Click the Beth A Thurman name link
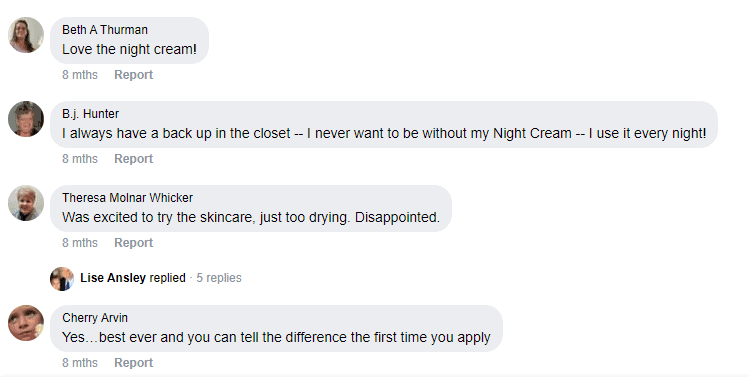Image resolution: width=748 pixels, height=377 pixels. coord(105,30)
